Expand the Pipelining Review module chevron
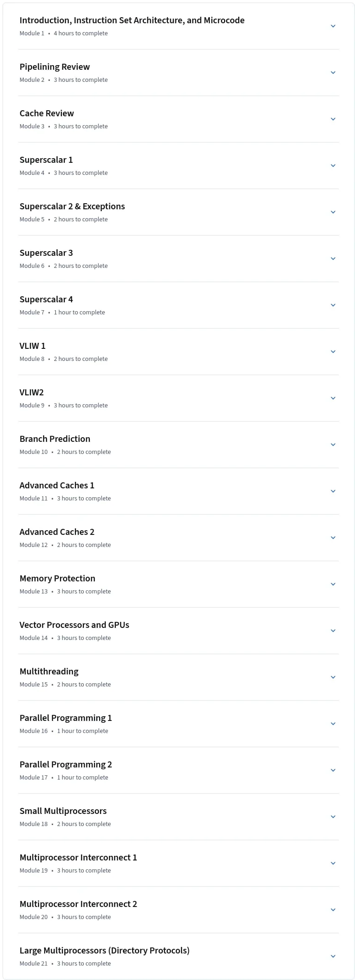This screenshot has width=355, height=980. pyautogui.click(x=333, y=73)
